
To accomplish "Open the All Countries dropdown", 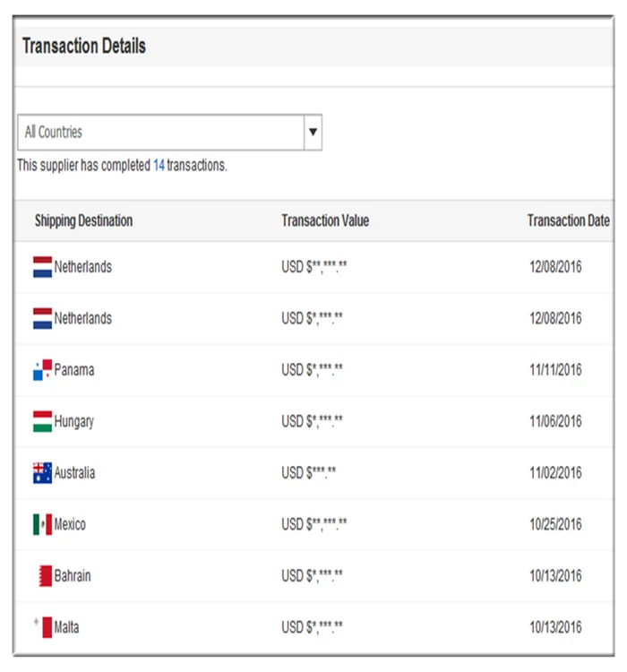I will click(161, 133).
